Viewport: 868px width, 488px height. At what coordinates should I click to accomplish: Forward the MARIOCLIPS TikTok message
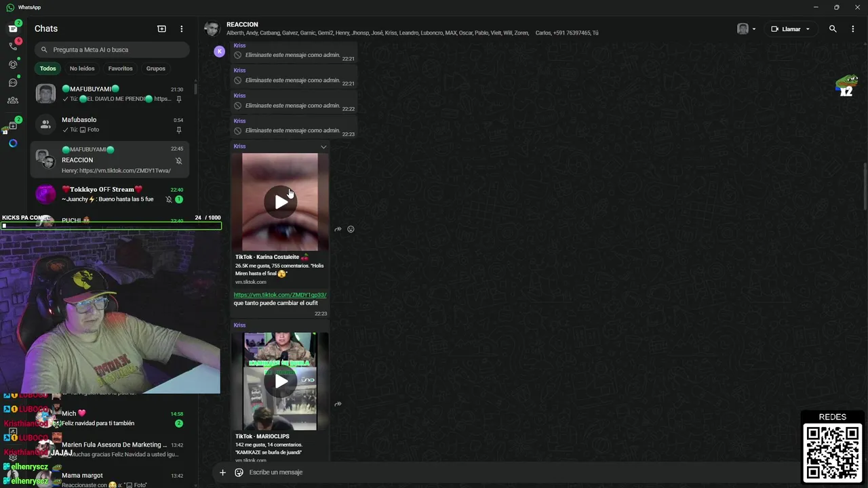(338, 404)
